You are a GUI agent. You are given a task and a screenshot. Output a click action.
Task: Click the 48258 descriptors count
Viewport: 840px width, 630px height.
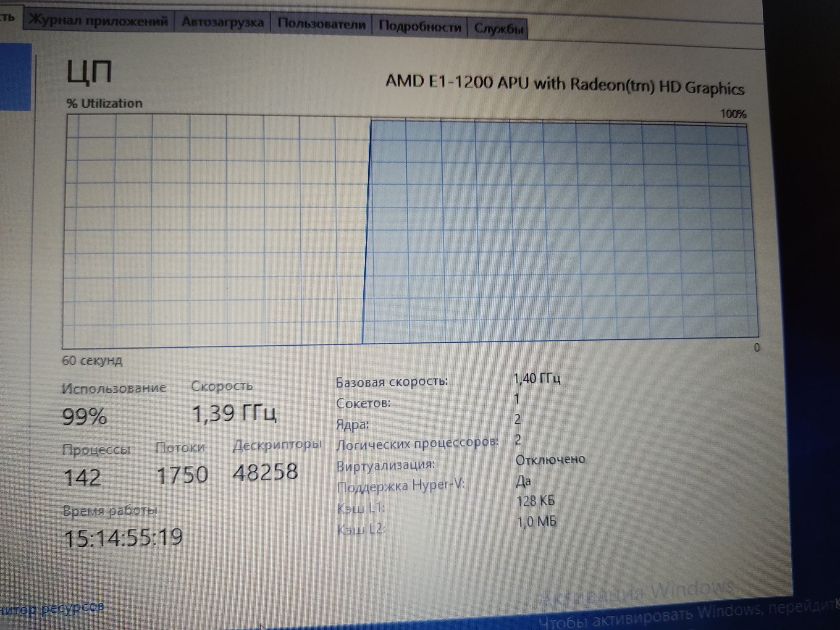point(265,472)
